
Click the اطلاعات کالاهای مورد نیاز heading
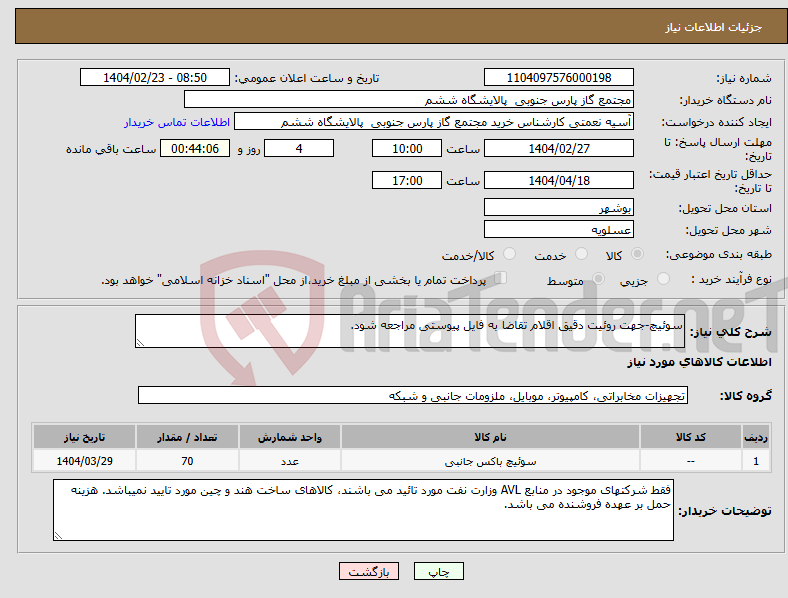pyautogui.click(x=699, y=362)
